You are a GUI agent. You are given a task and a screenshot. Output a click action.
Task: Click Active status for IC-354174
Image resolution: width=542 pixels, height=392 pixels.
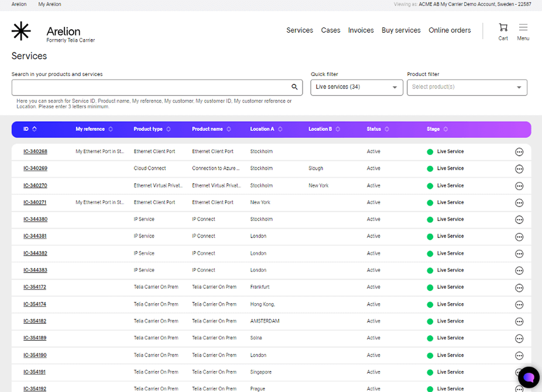tap(373, 305)
